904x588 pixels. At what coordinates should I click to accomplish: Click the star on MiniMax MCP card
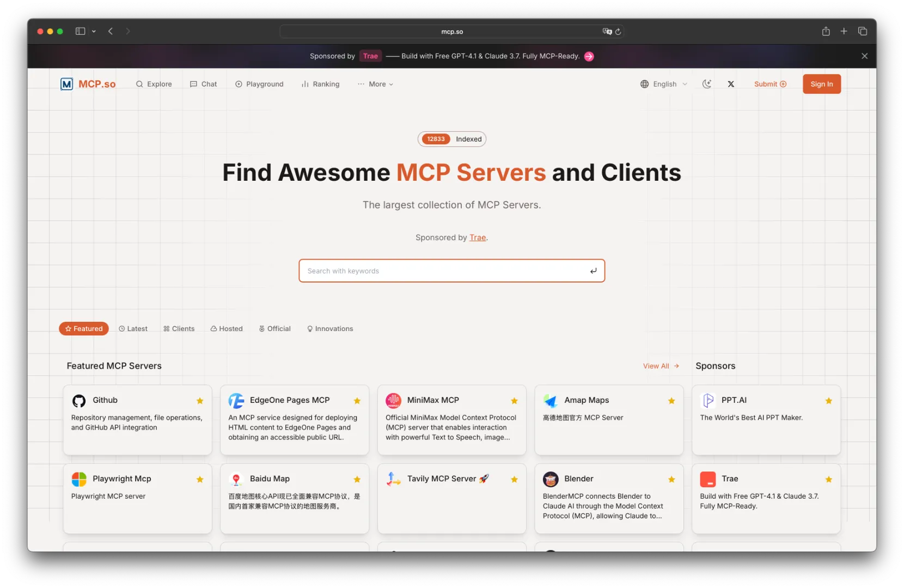coord(514,401)
